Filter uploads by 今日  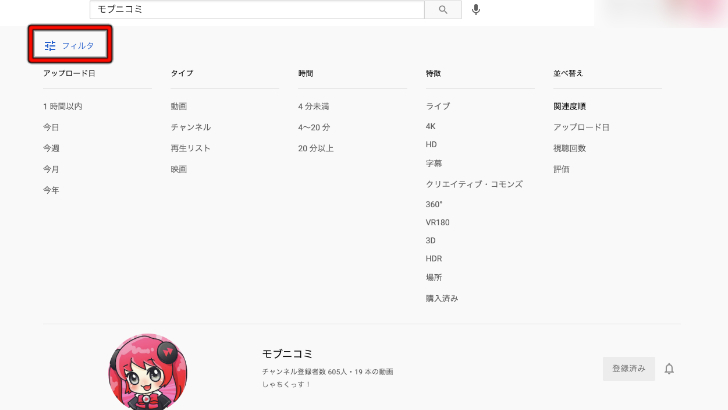tap(51, 127)
